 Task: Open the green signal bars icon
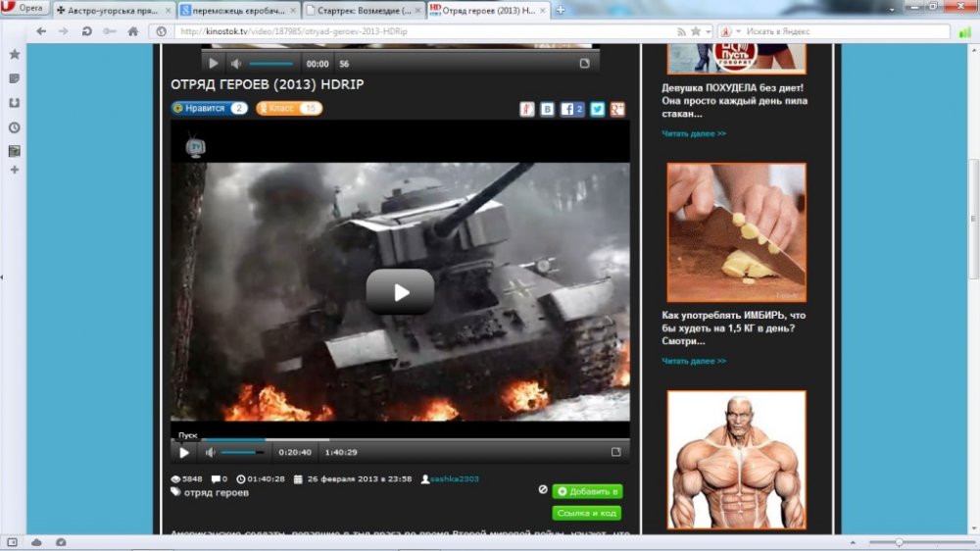[965, 32]
